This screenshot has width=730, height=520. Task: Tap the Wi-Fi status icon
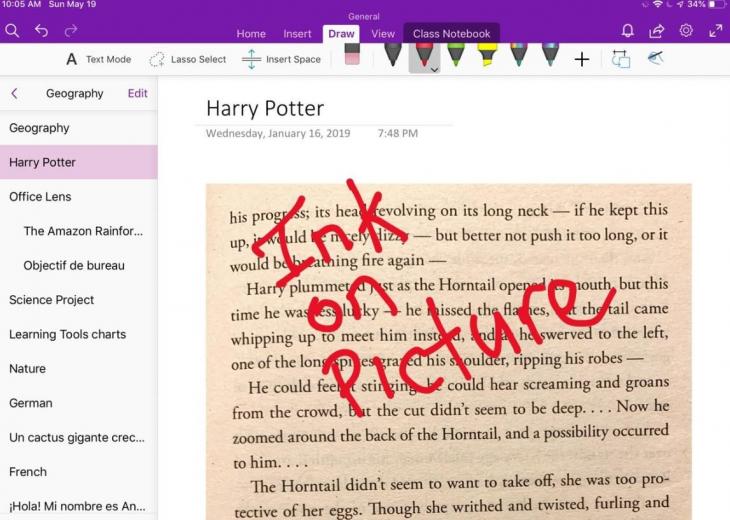tap(657, 4)
